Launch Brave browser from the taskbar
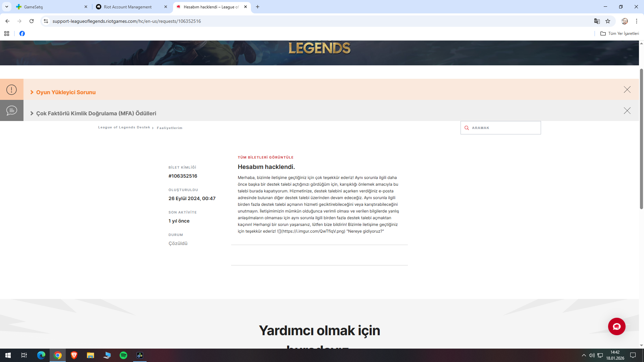 tap(74, 355)
